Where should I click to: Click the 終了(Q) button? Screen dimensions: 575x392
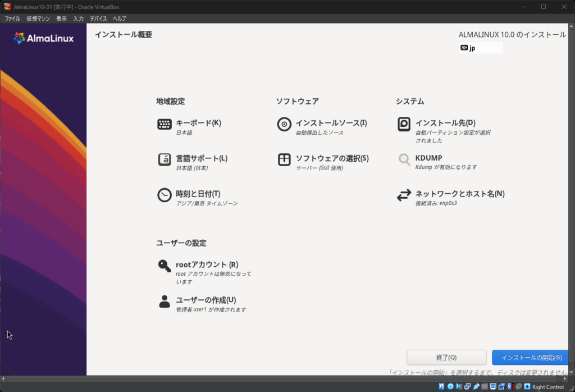click(x=446, y=358)
